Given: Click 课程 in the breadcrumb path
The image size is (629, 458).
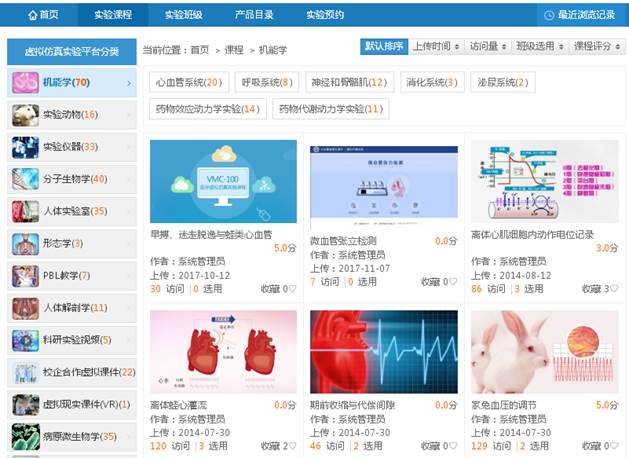Looking at the screenshot, I should (234, 49).
